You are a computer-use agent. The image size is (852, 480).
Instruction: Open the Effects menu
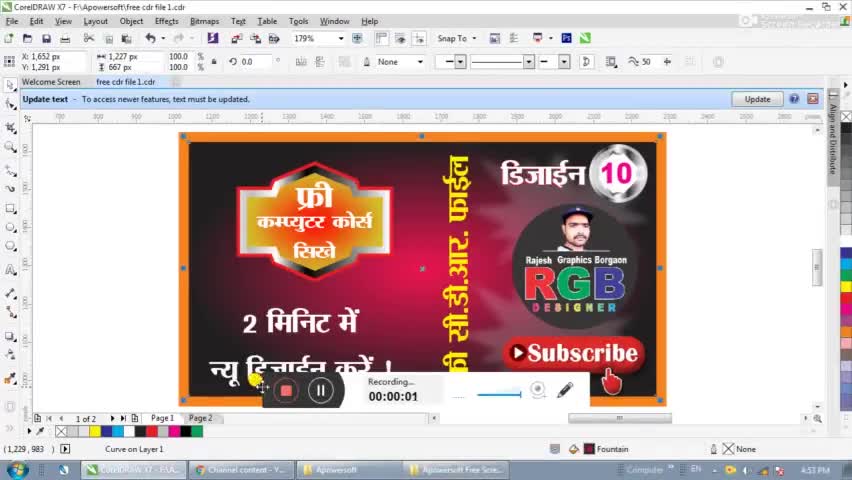pyautogui.click(x=166, y=21)
